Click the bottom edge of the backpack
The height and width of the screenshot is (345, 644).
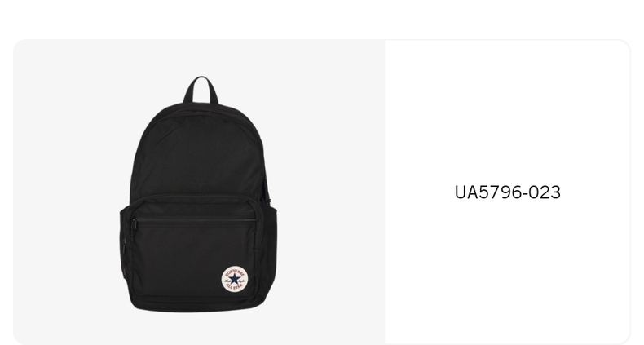tap(197, 309)
